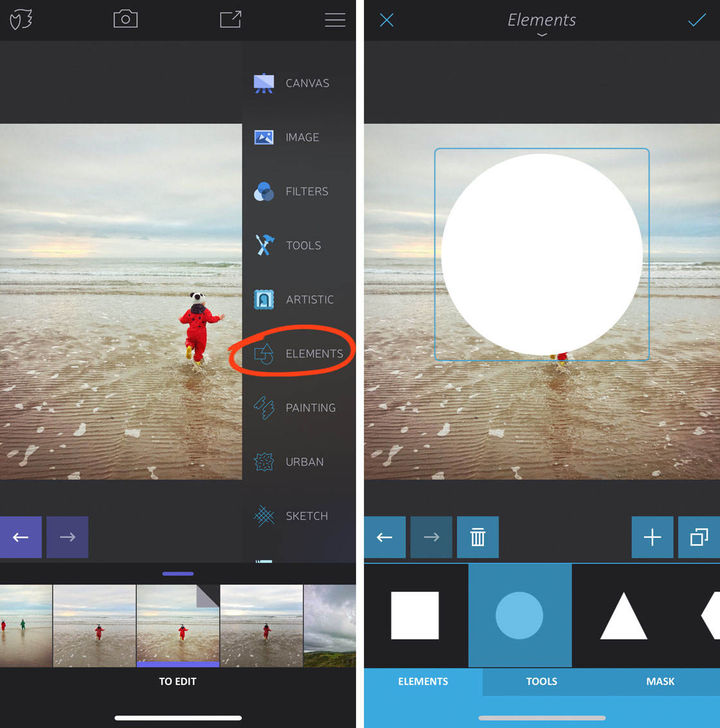Open the FILTERS menu label
Image resolution: width=720 pixels, height=728 pixels.
[307, 191]
